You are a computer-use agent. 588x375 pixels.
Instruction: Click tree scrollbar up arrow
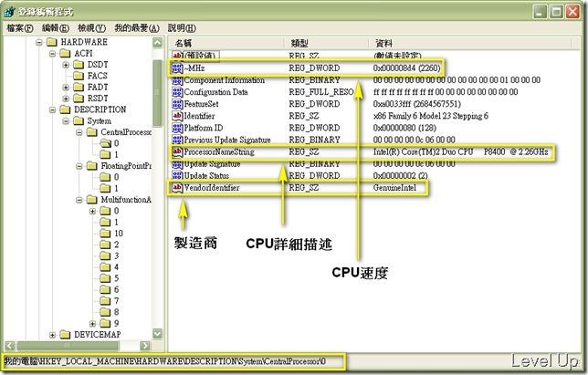pyautogui.click(x=157, y=43)
